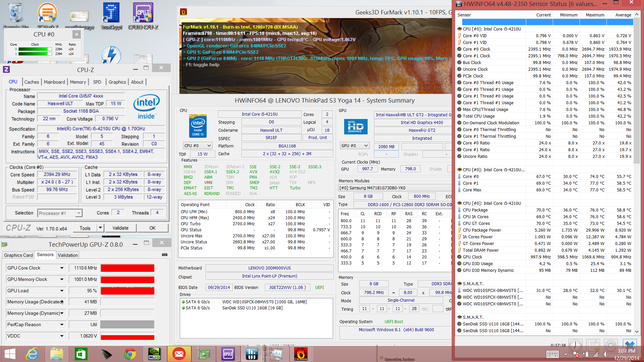Click the Intel Core i5 logo in HWiNFO summary
This screenshot has width=644, height=362.
[x=198, y=126]
